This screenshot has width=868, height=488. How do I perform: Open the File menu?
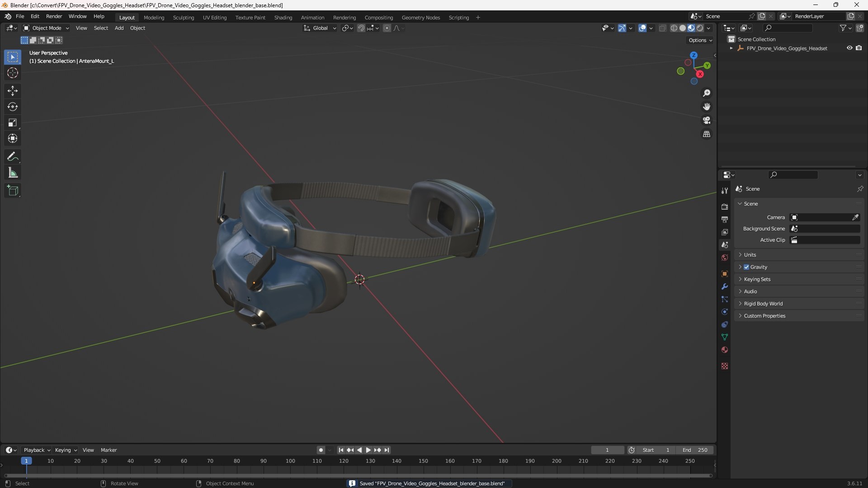(20, 16)
